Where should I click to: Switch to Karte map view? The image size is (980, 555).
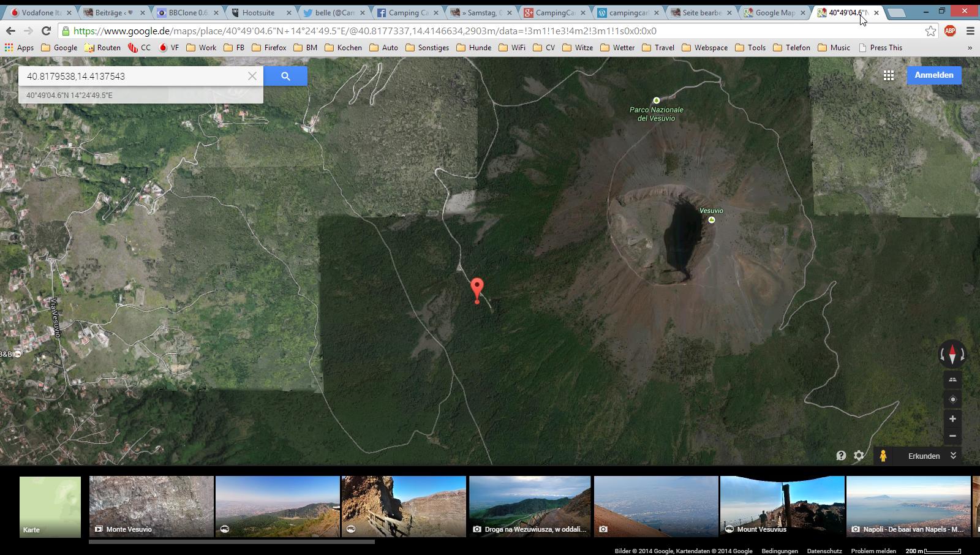point(50,507)
